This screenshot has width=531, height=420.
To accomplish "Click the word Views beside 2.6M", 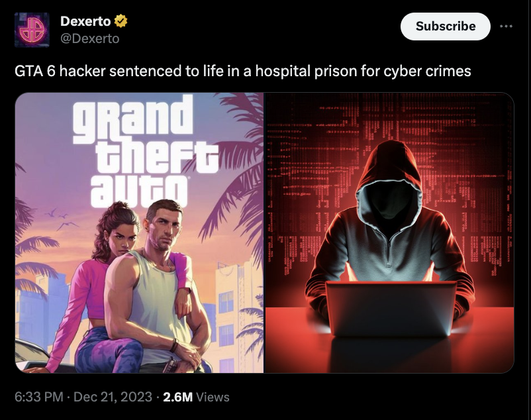I will coord(213,397).
